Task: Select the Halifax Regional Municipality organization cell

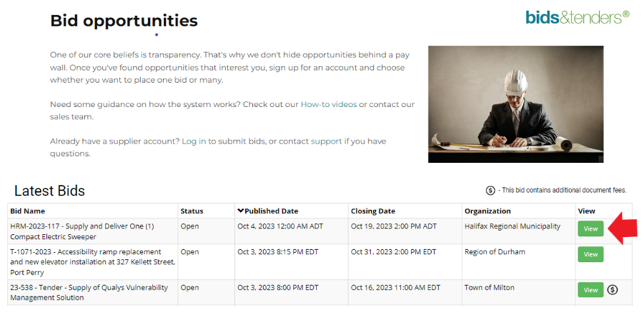Action: point(518,231)
